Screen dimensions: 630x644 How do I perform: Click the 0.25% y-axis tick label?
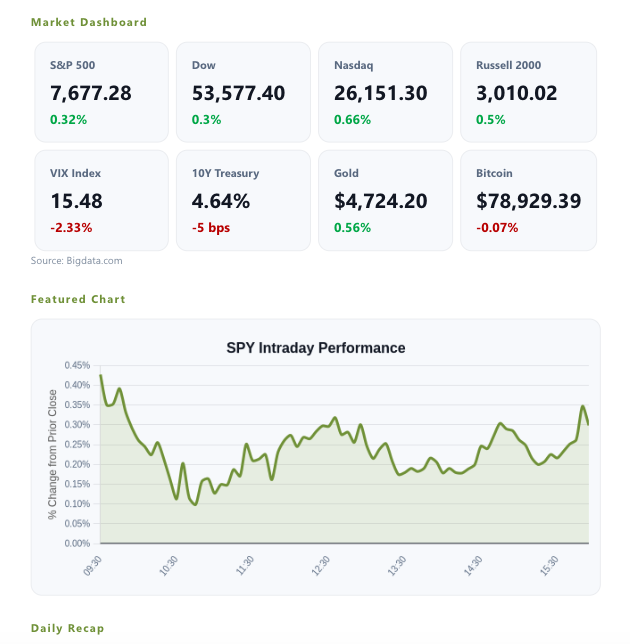coord(77,445)
